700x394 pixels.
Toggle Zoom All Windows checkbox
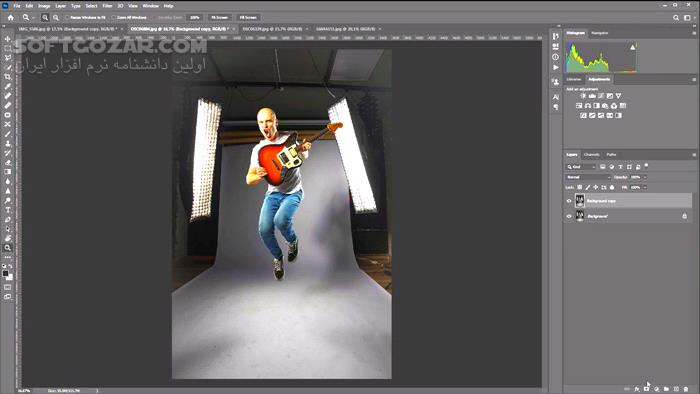114,17
